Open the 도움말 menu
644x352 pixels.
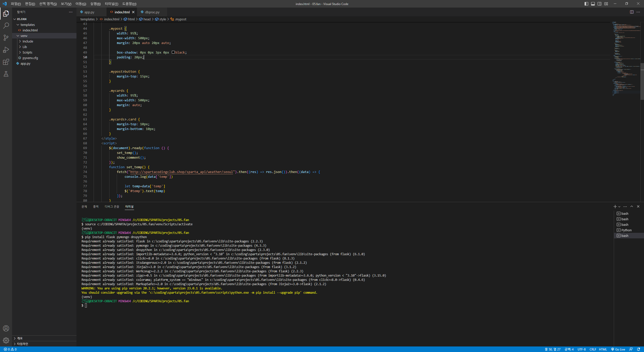point(129,4)
